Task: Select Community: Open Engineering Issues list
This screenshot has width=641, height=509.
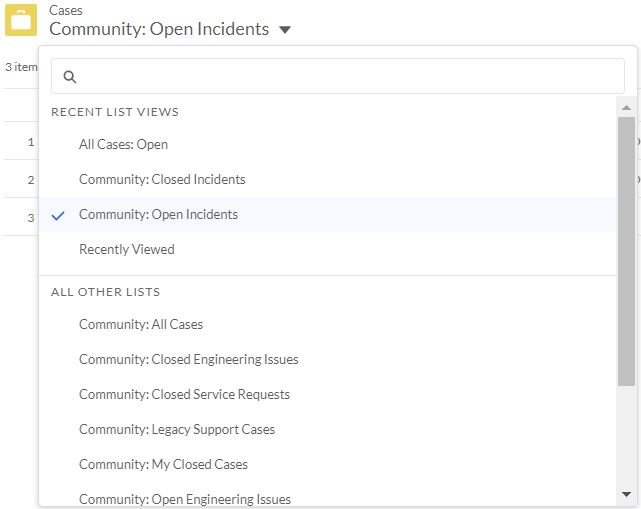Action: [185, 498]
